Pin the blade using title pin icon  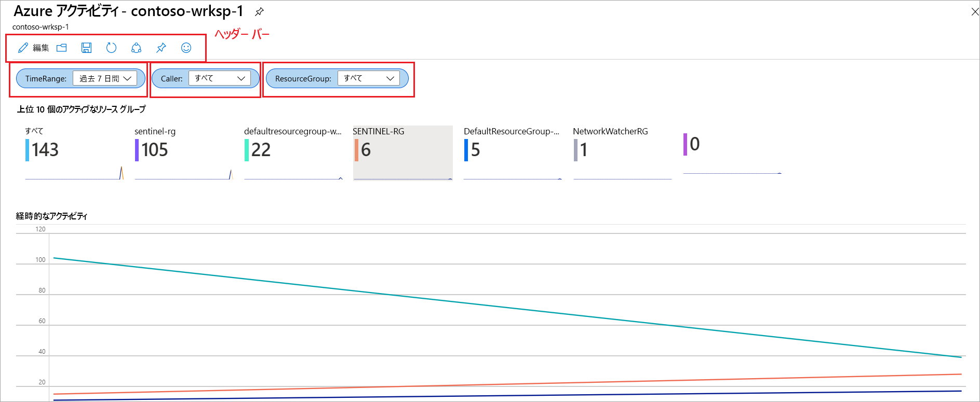point(259,11)
